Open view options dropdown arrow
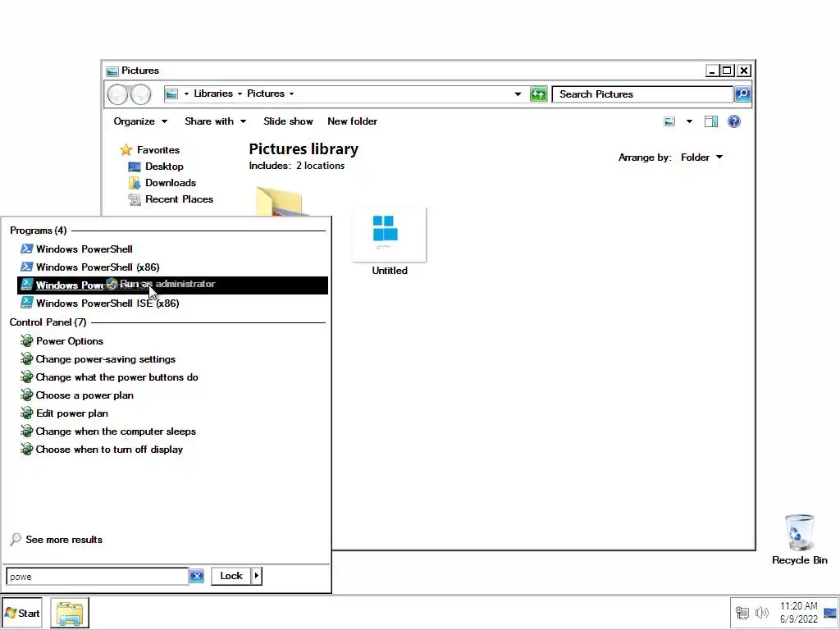The image size is (840, 630). (689, 121)
